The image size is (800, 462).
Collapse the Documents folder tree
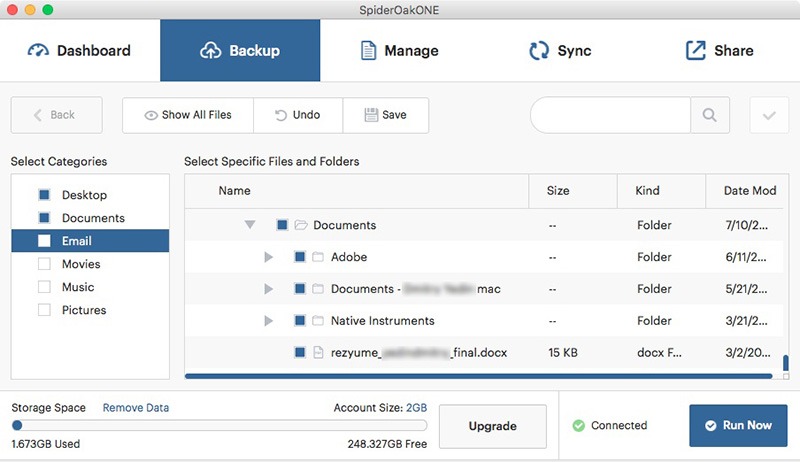pyautogui.click(x=249, y=225)
